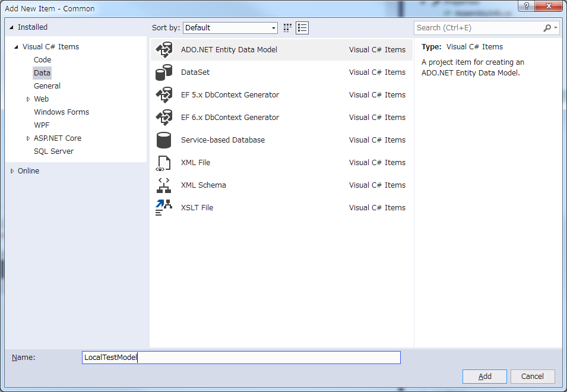Expand the ASP.NET Core tree node
This screenshot has width=567, height=392.
tap(28, 138)
